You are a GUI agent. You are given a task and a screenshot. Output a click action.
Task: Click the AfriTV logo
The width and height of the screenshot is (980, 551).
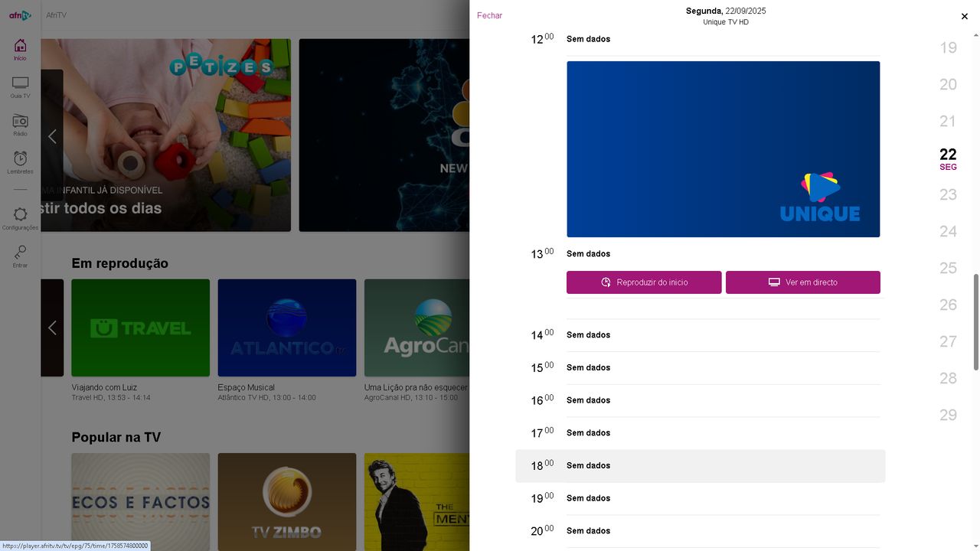point(20,15)
